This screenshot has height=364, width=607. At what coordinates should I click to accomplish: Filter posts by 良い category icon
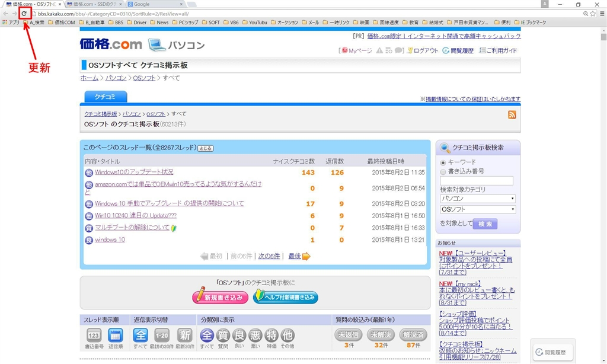point(239,336)
